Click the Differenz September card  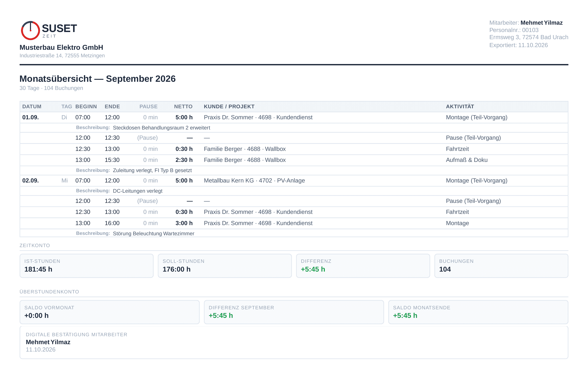pos(294,312)
